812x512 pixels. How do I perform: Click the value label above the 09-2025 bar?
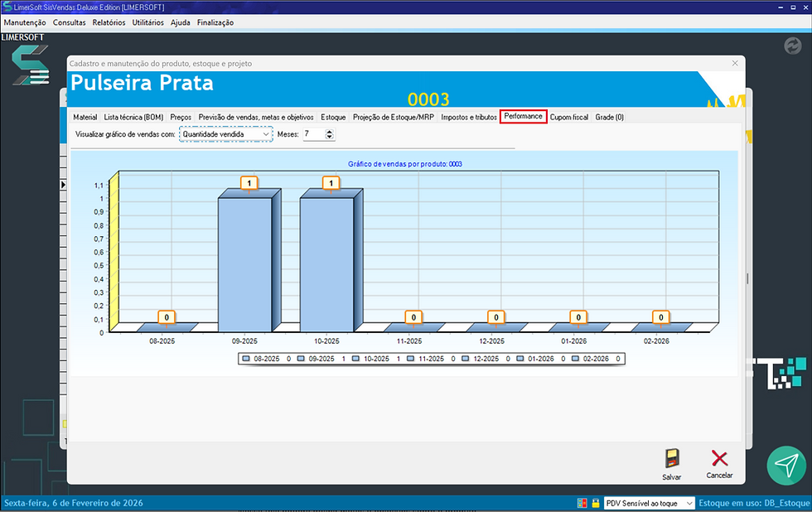(x=249, y=183)
